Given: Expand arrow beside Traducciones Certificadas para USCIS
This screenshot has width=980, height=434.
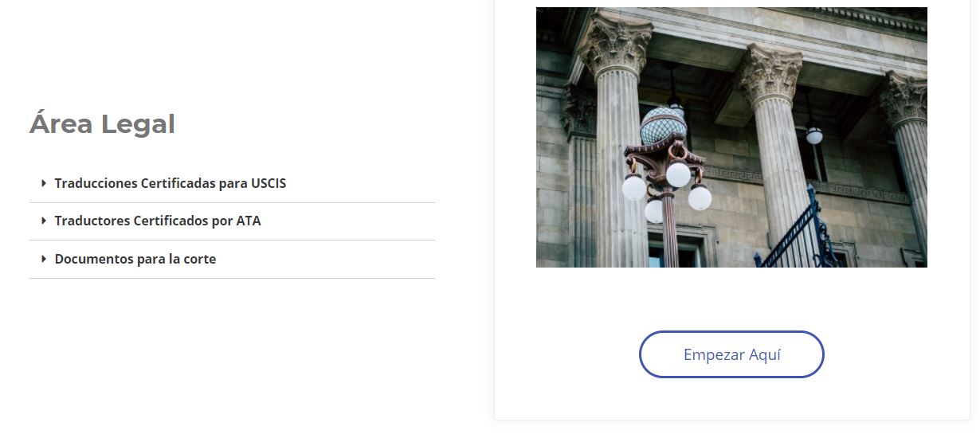Looking at the screenshot, I should point(44,183).
